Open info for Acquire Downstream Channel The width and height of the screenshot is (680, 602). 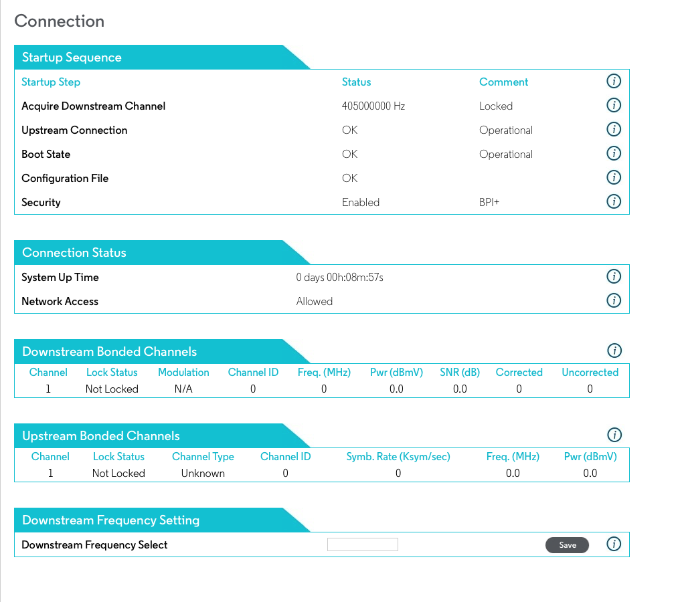click(x=614, y=106)
